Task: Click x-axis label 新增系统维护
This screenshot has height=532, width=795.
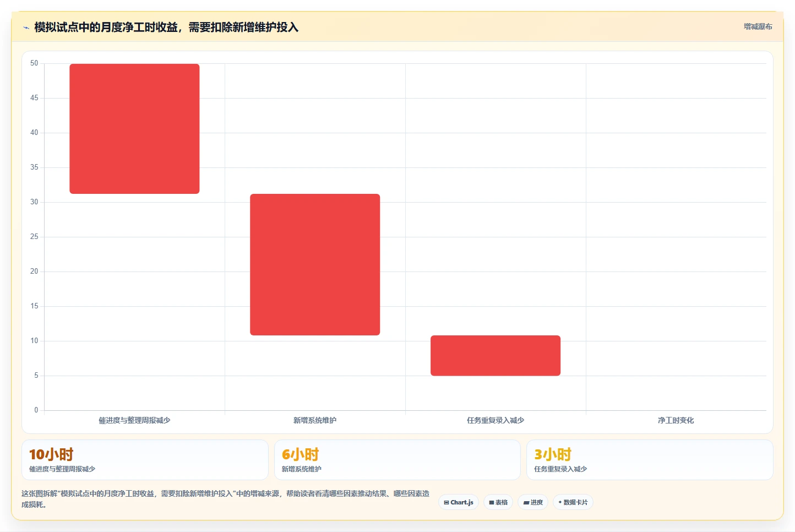Action: 315,420
